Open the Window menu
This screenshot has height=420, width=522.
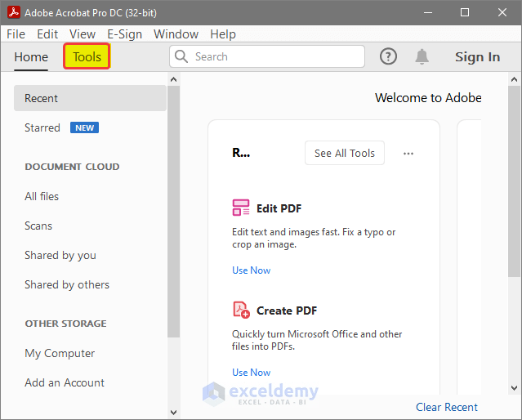coord(176,34)
